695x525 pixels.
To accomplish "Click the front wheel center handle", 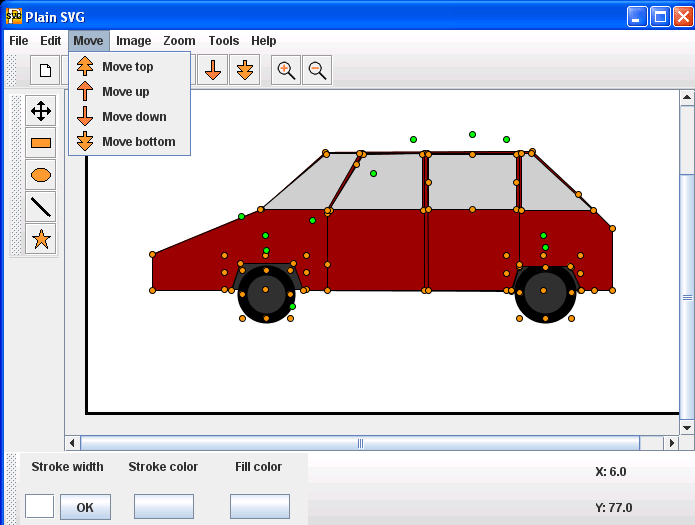I will pyautogui.click(x=265, y=290).
